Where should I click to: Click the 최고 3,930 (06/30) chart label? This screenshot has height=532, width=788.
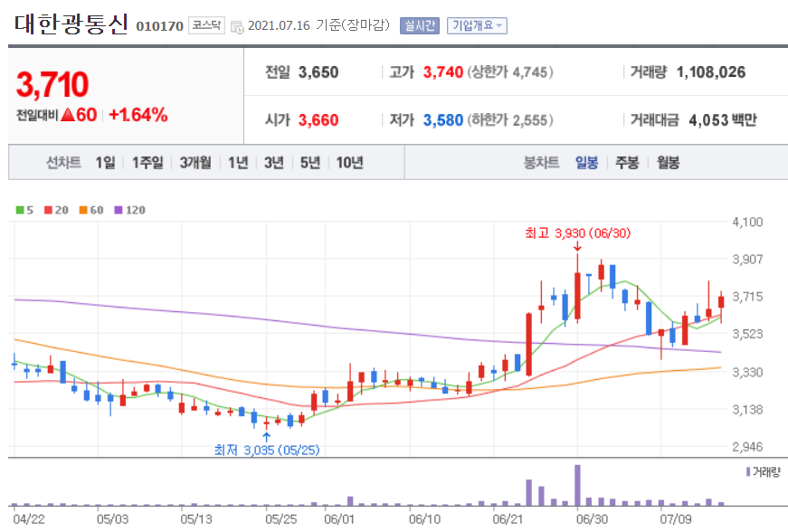[577, 233]
